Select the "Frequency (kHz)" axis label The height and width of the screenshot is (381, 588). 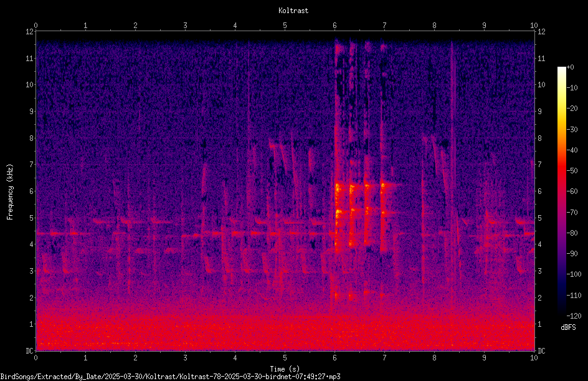[x=10, y=192]
